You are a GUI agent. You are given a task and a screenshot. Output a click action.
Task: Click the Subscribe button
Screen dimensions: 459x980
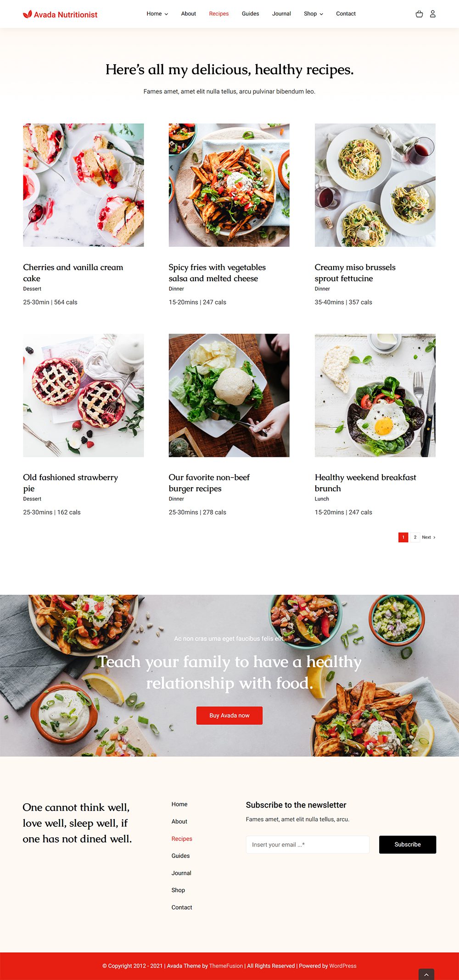coord(408,844)
